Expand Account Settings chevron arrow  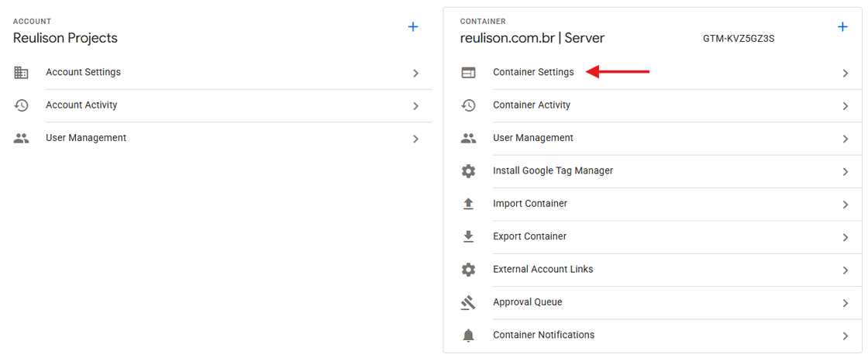point(416,74)
